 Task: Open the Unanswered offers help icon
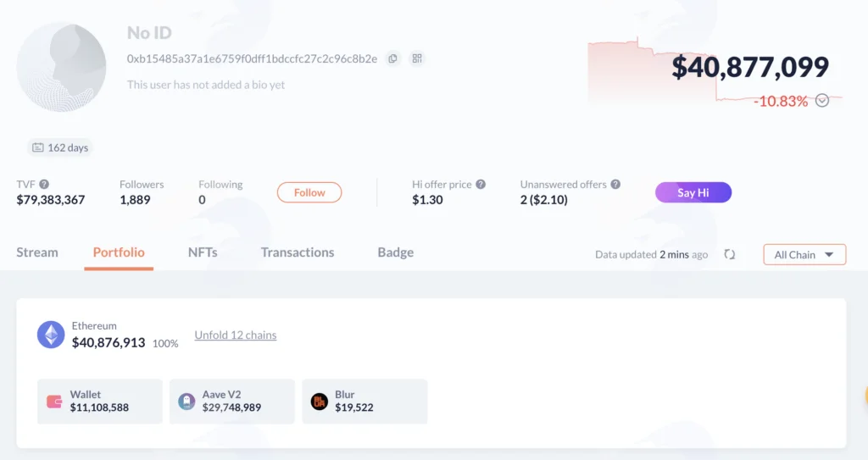[615, 185]
